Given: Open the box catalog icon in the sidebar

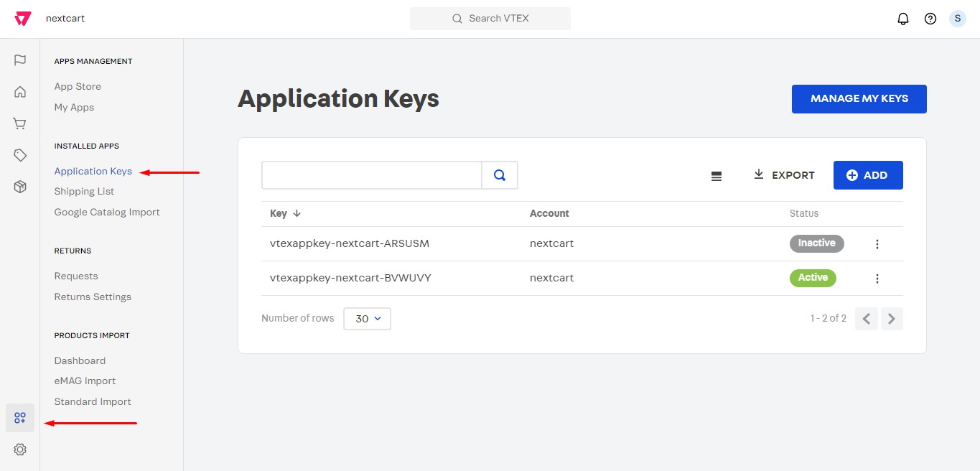Looking at the screenshot, I should (x=20, y=187).
